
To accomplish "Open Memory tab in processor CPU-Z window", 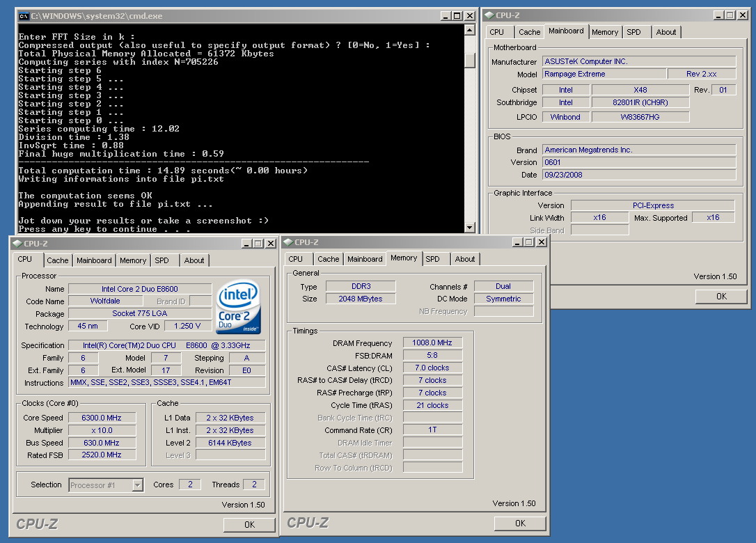I will tap(133, 260).
